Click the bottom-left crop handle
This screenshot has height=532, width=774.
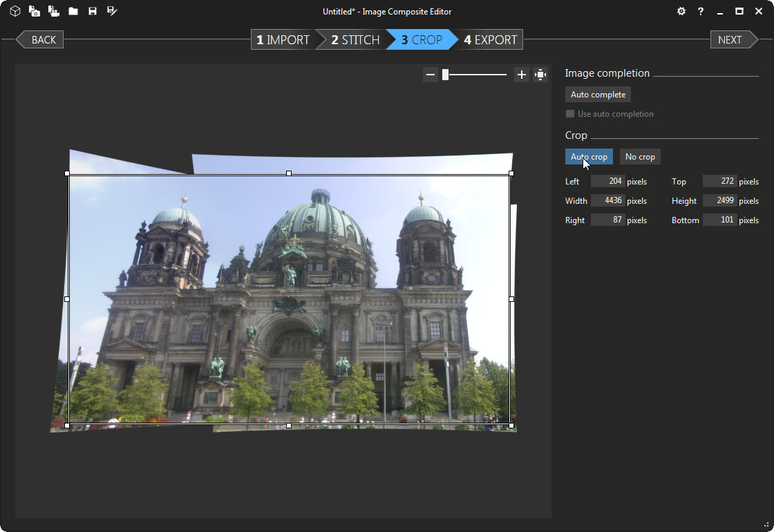point(67,426)
